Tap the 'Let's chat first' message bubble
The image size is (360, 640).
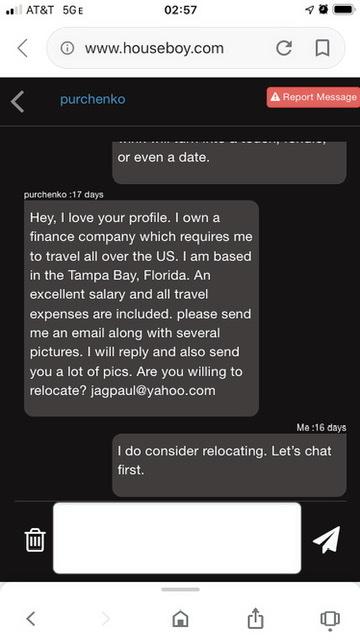pos(229,465)
